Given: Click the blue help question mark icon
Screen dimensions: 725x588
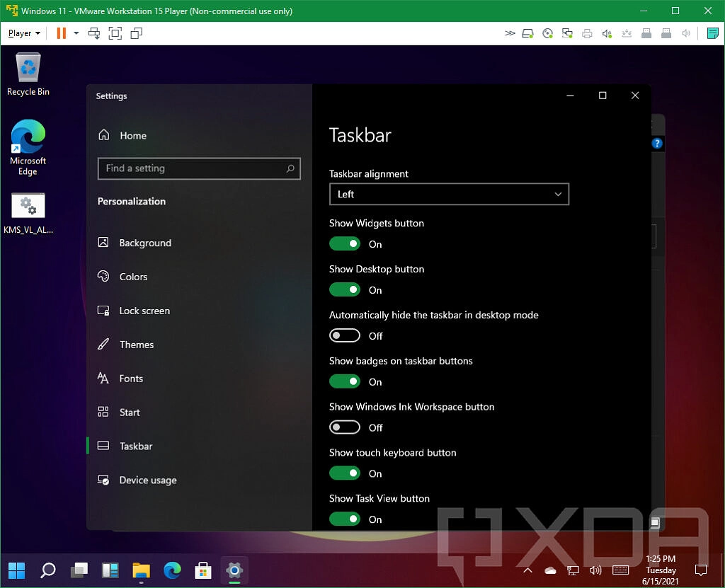Looking at the screenshot, I should (656, 144).
